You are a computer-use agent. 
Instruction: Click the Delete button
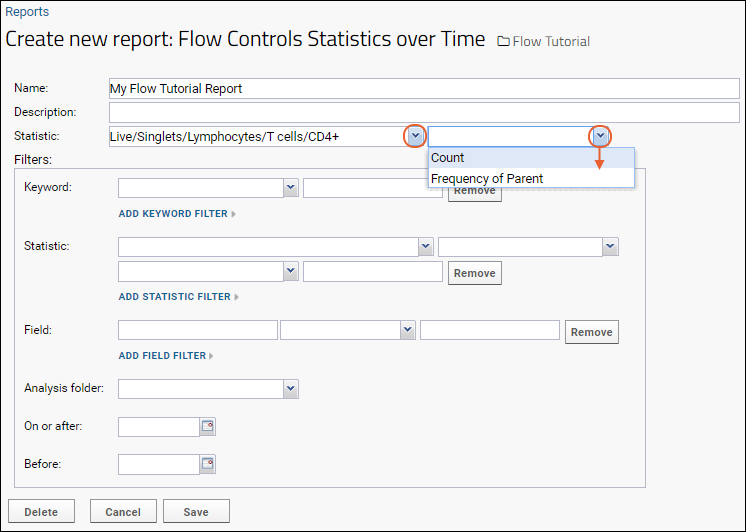[41, 512]
